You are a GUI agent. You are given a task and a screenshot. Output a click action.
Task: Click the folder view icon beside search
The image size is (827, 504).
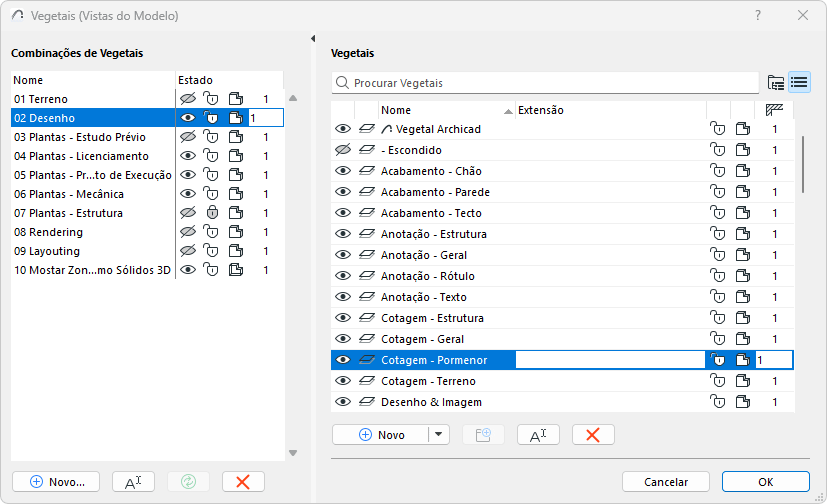tap(775, 83)
